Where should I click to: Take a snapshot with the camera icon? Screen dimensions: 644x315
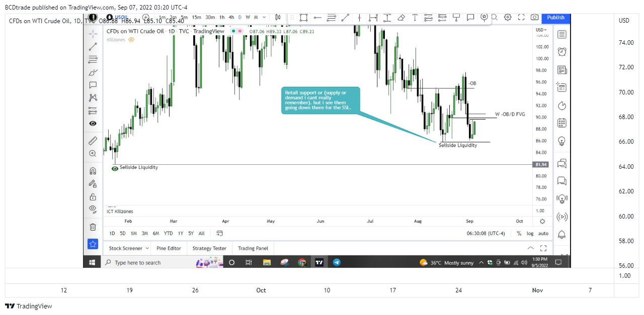(535, 17)
